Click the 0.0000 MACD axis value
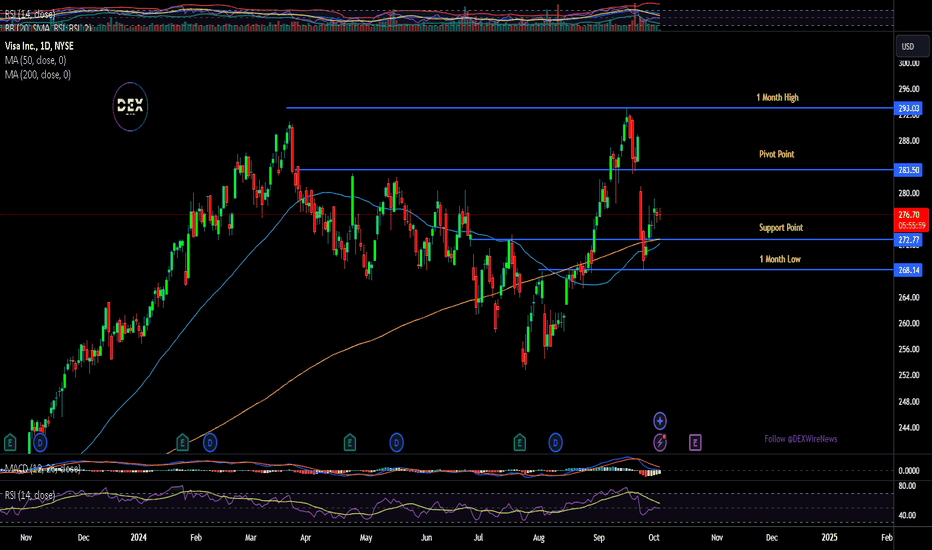 click(x=909, y=470)
